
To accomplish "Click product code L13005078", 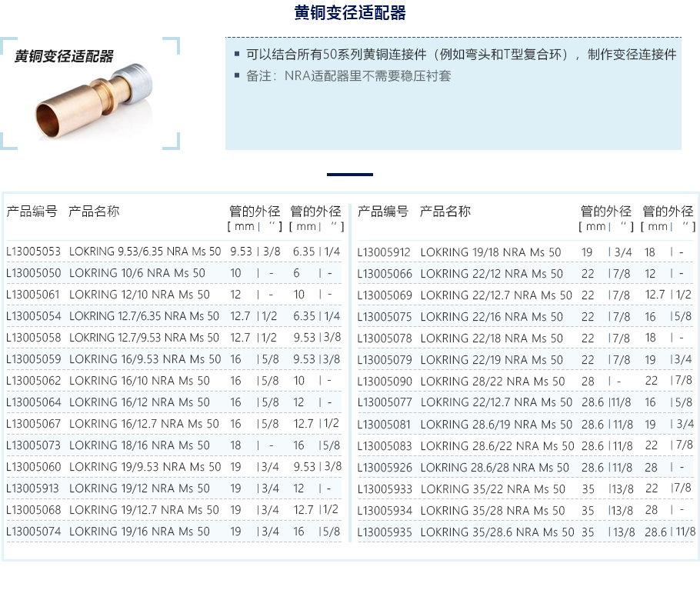I will (x=385, y=338).
